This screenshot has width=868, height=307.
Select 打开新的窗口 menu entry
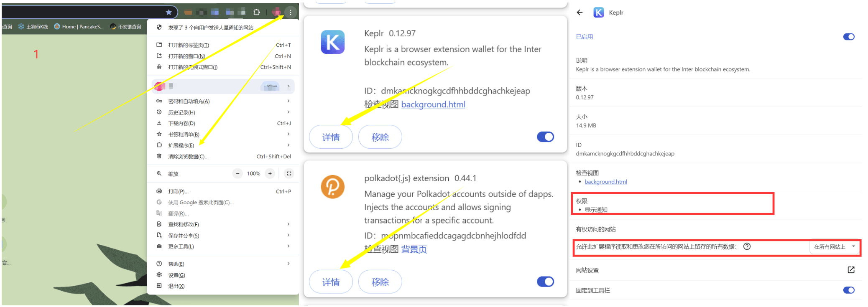[223, 56]
